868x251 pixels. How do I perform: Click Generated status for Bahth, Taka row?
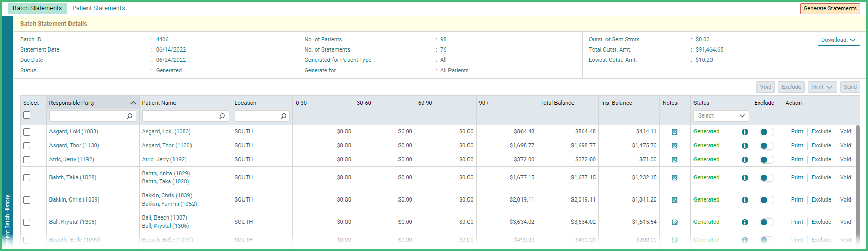click(706, 177)
